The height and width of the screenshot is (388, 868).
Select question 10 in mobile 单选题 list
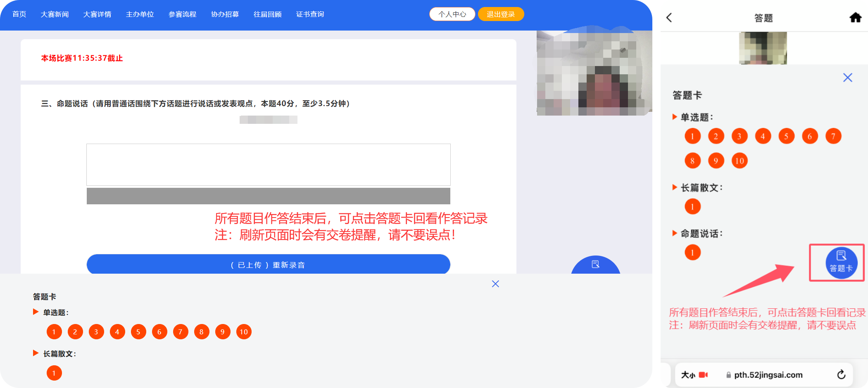pyautogui.click(x=740, y=161)
